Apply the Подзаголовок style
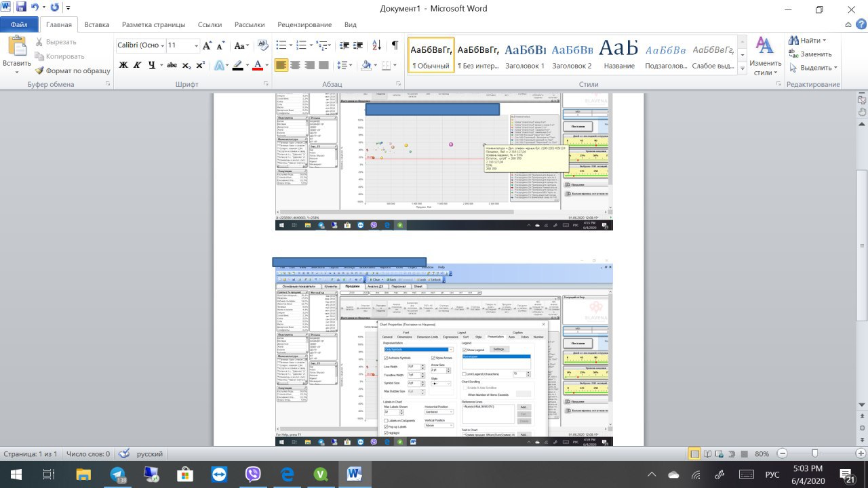Screen dimensions: 868x488 (x=666, y=55)
